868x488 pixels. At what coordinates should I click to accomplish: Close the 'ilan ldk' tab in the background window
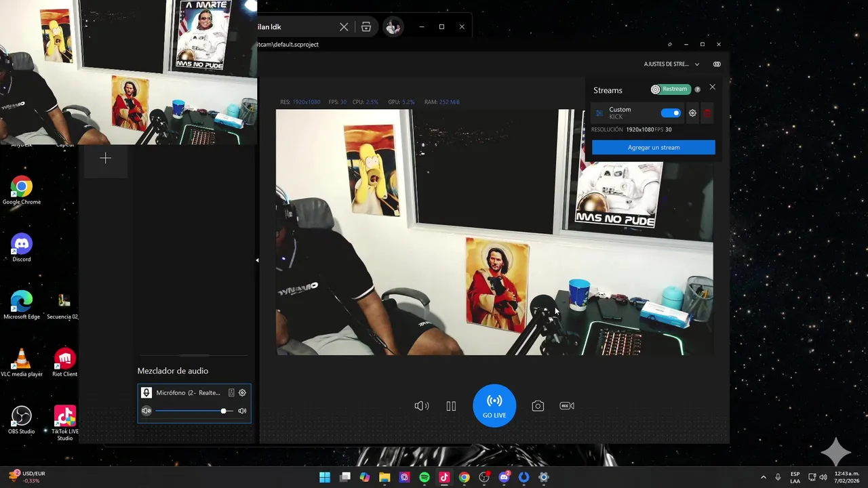point(344,27)
